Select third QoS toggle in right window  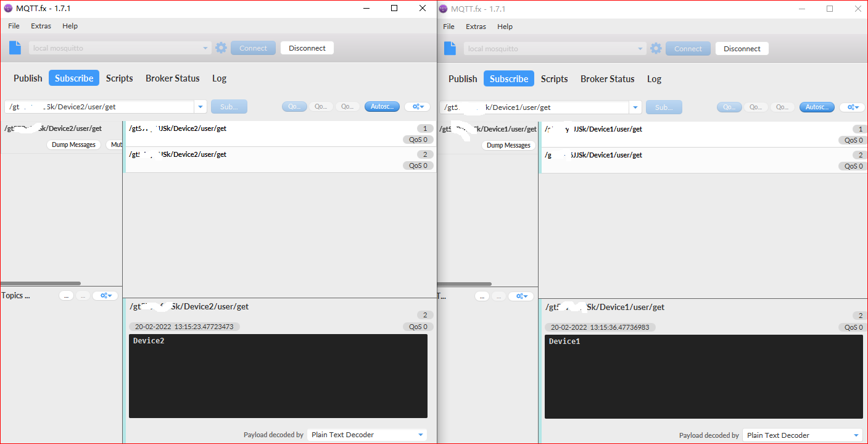pos(782,107)
